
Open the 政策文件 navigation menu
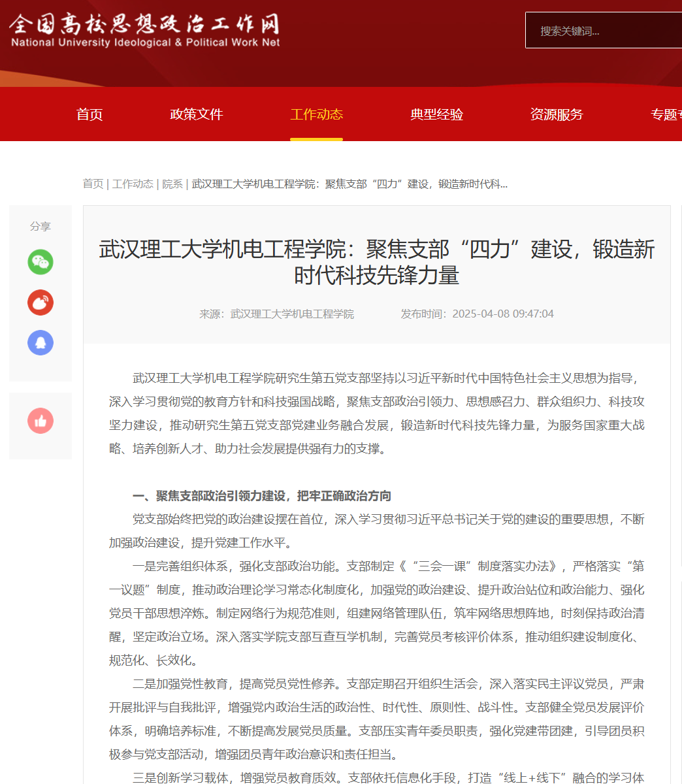197,114
